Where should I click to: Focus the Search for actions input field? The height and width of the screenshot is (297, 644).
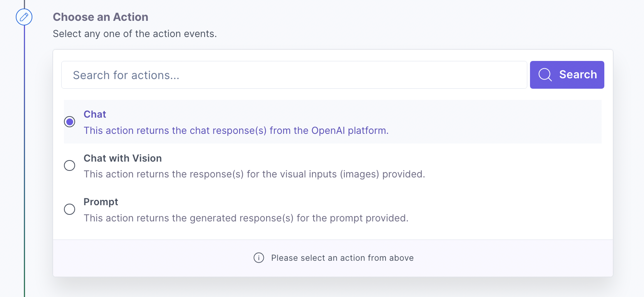click(x=294, y=75)
